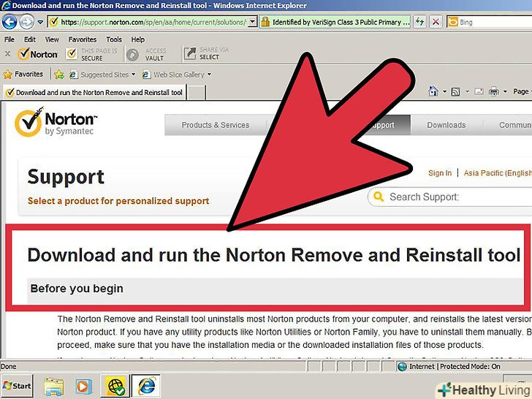
Task: Click the Search Support magnifier icon
Action: pos(378,197)
